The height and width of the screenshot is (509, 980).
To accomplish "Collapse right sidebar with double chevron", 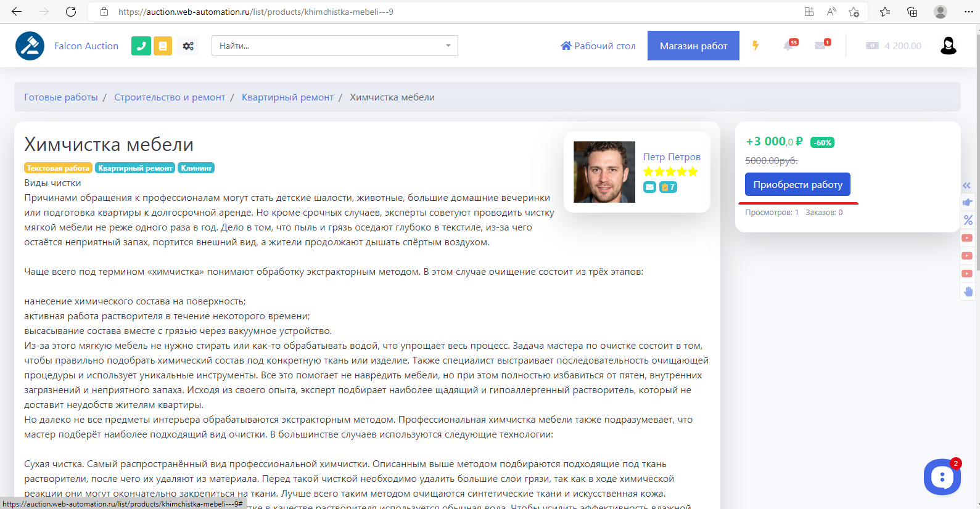I will point(967,185).
